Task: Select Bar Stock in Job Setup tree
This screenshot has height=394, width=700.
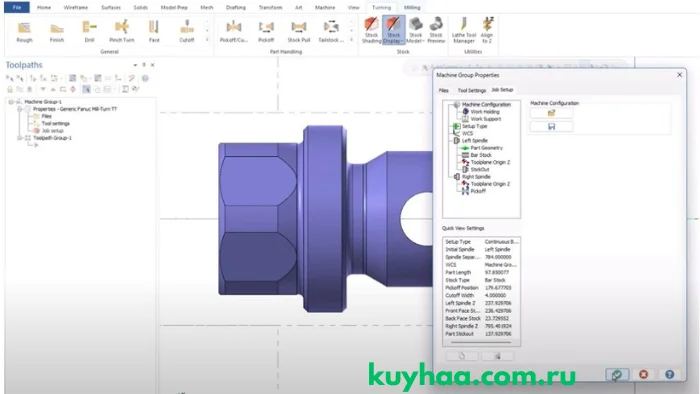Action: pyautogui.click(x=480, y=155)
